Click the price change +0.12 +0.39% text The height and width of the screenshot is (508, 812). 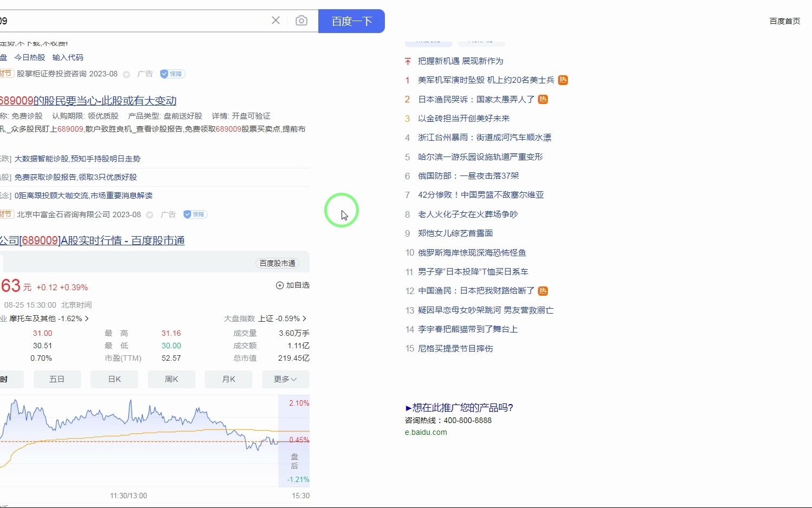pos(62,288)
